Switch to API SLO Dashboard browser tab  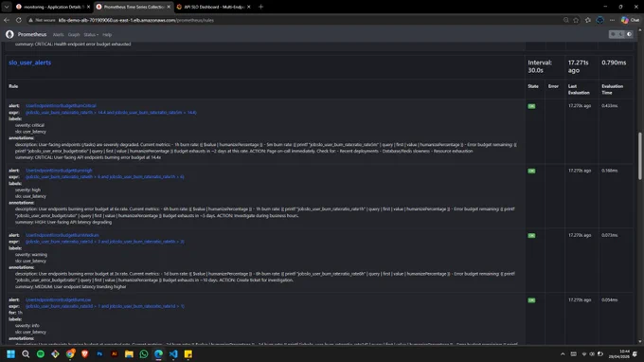point(213,7)
